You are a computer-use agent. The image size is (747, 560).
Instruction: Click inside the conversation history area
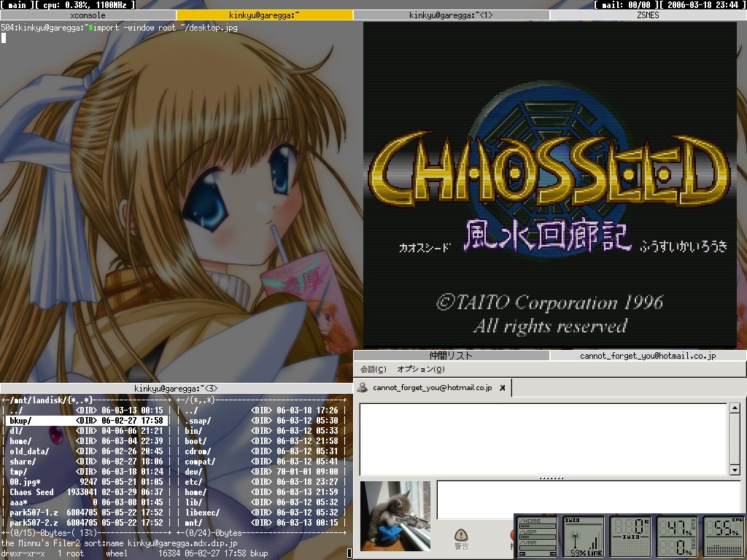543,439
